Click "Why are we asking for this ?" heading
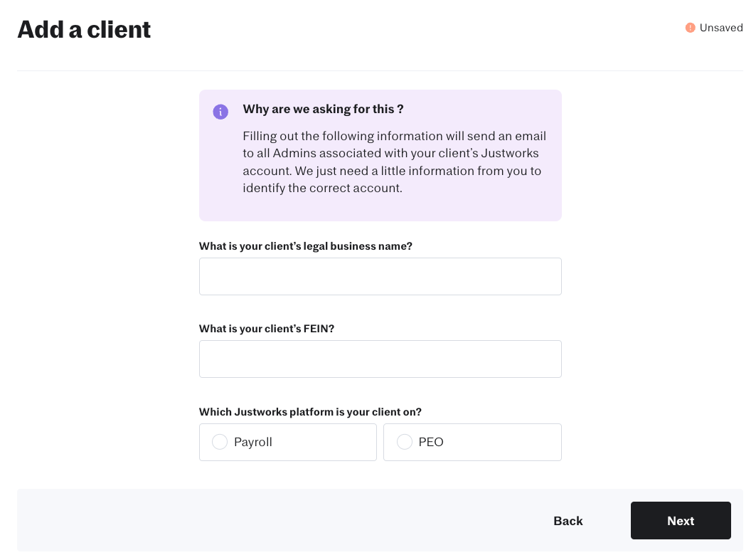This screenshot has width=756, height=560. pos(323,109)
